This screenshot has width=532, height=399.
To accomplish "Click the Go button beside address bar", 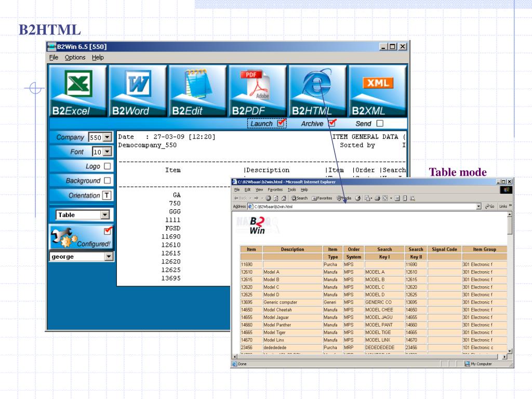I will [x=489, y=206].
